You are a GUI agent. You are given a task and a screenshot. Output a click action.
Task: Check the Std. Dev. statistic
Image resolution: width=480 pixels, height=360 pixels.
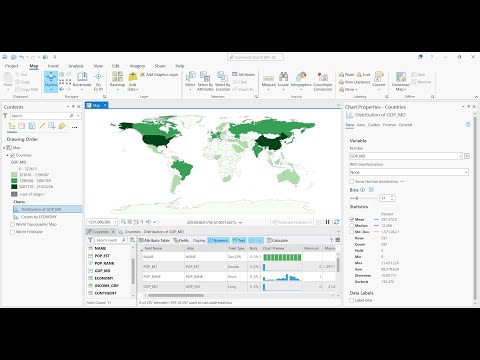click(351, 232)
